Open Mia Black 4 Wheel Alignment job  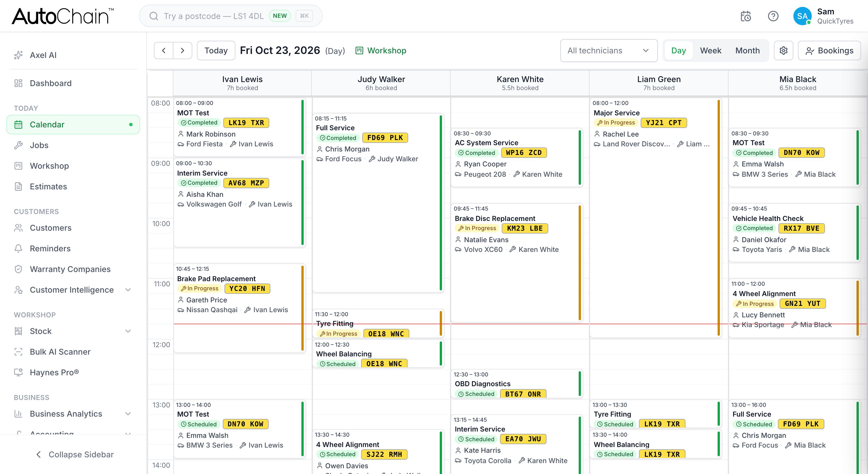click(795, 308)
